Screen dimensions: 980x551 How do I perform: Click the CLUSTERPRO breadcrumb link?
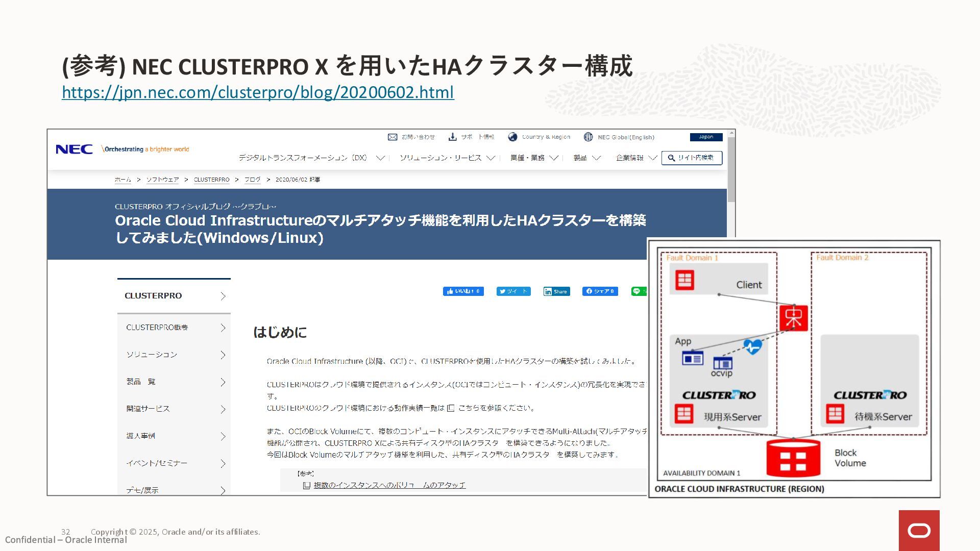(211, 180)
